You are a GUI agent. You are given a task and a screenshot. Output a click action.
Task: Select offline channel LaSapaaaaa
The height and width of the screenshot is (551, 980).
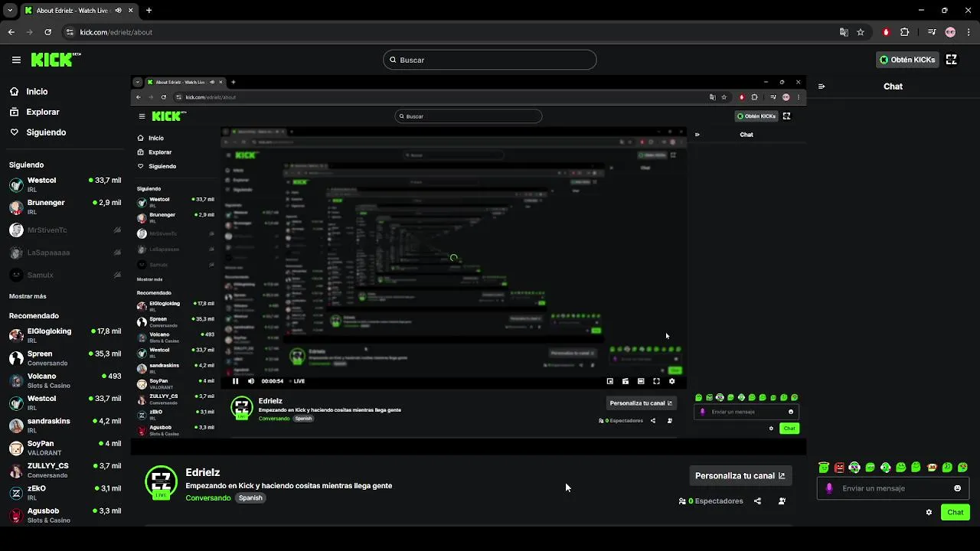pos(64,253)
